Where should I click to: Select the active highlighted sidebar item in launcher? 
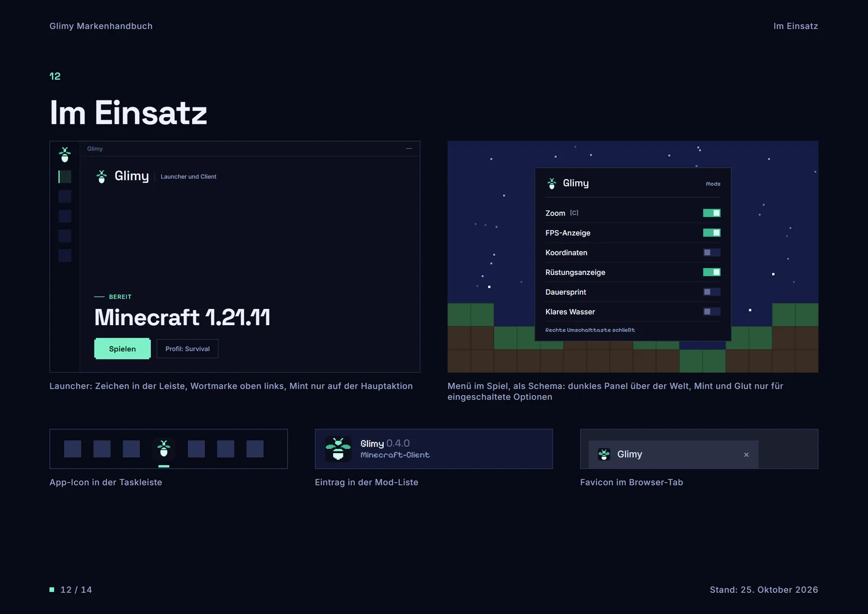tap(65, 176)
